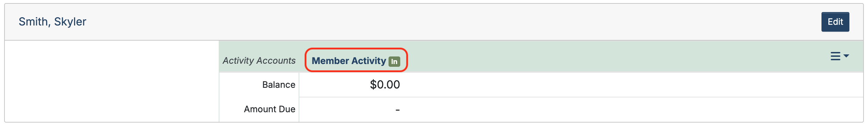Click the Amount Due dash value
The image size is (868, 126).
(x=397, y=110)
